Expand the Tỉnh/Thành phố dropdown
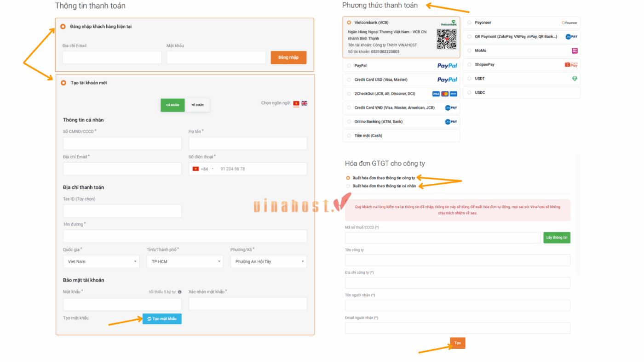 point(184,261)
